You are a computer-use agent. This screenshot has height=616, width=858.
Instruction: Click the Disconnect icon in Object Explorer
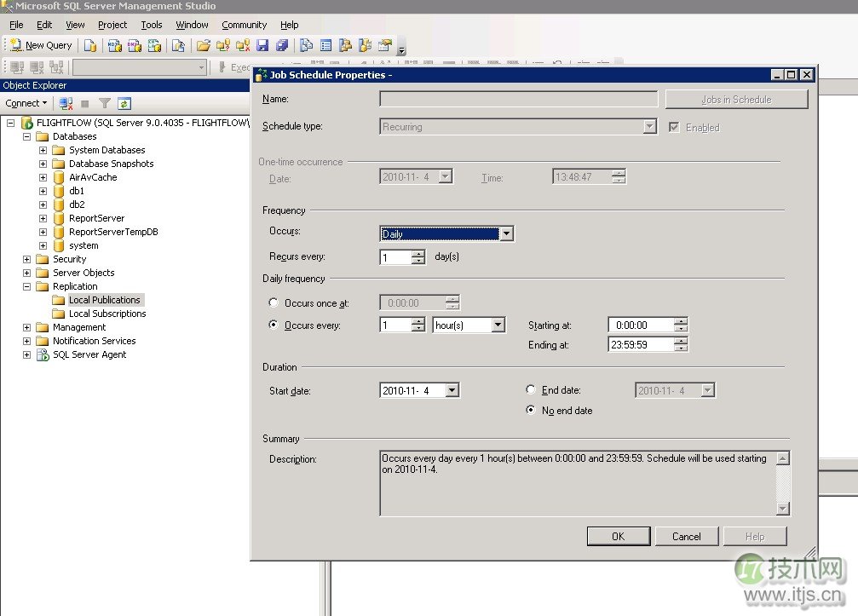[x=66, y=103]
